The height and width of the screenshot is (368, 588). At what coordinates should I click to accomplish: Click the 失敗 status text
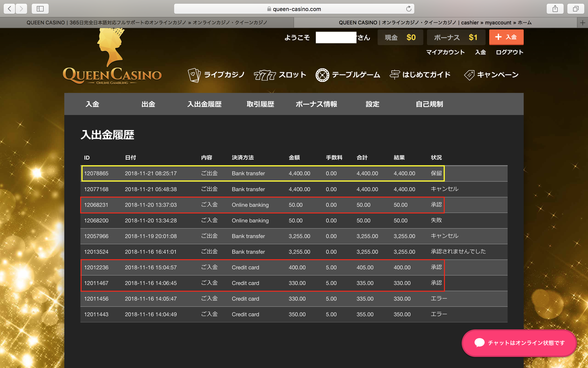coord(436,220)
